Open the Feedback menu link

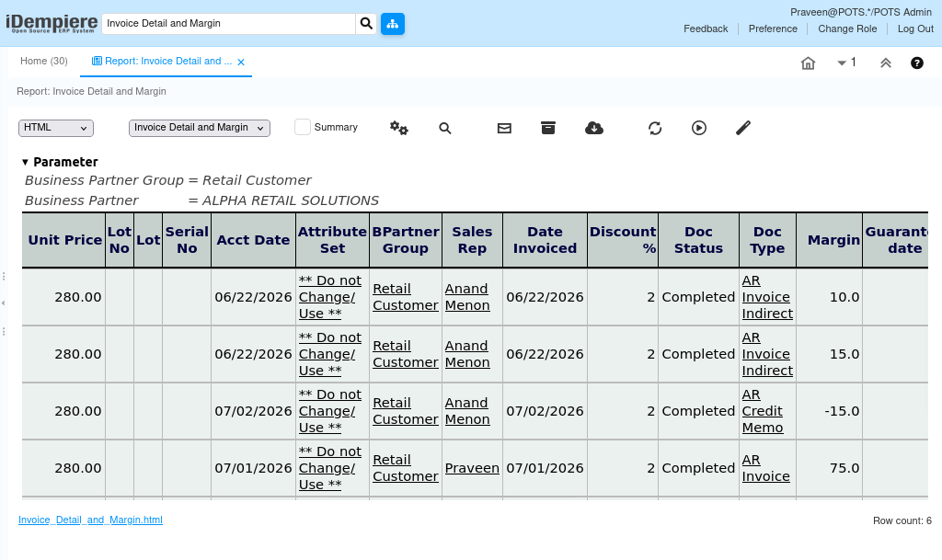[706, 29]
